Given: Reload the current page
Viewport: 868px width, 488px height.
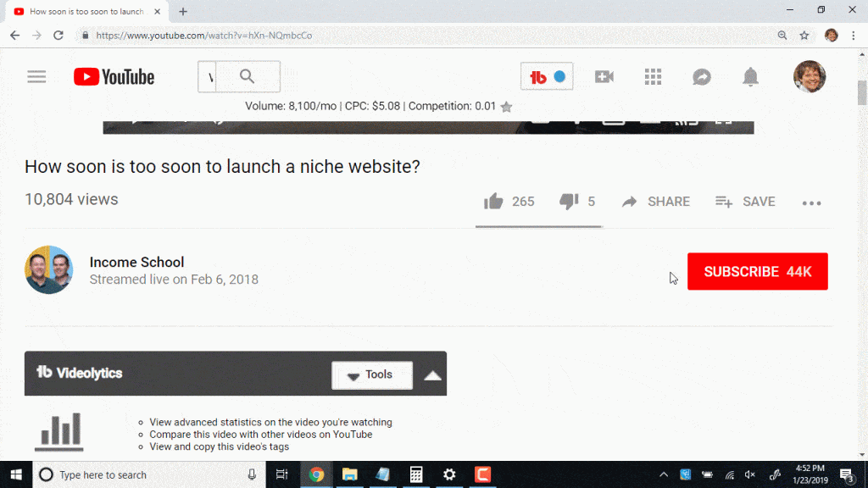Looking at the screenshot, I should [58, 36].
